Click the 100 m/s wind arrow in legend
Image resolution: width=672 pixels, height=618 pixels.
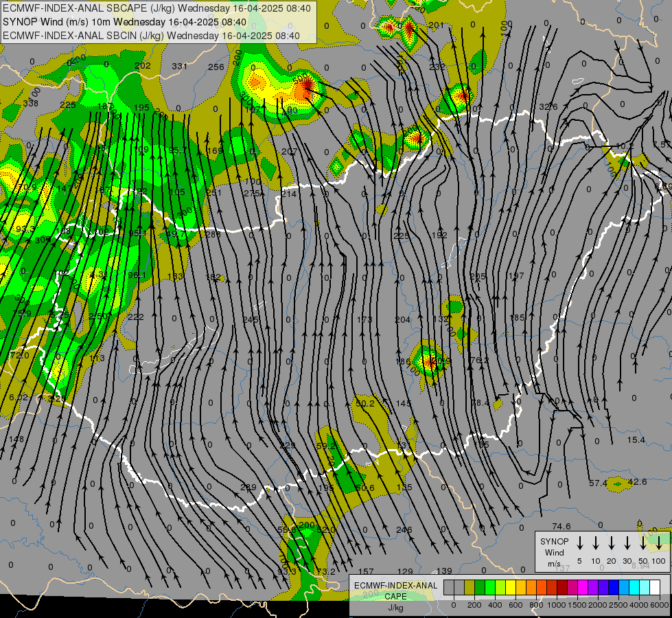pyautogui.click(x=659, y=543)
